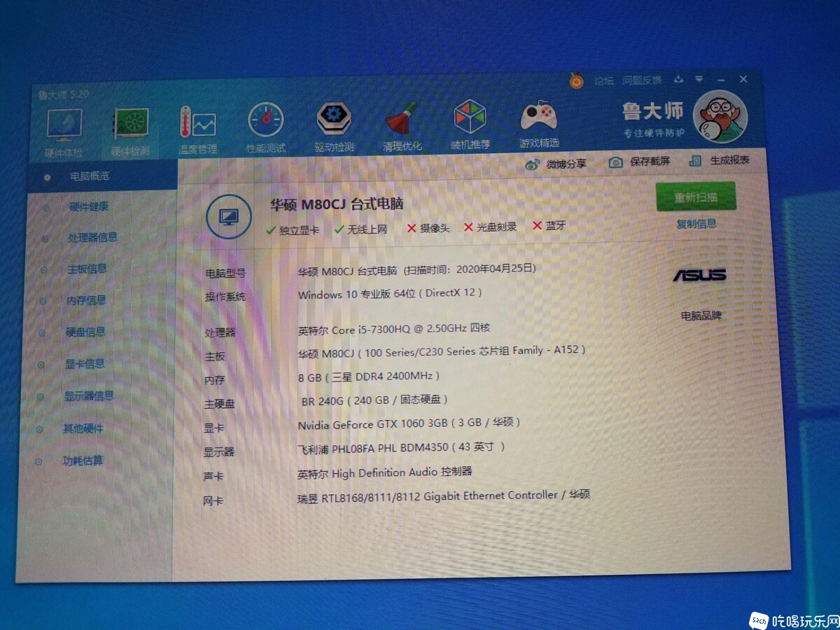Click the round computer monitor icon
This screenshot has width=840, height=630.
(x=230, y=218)
